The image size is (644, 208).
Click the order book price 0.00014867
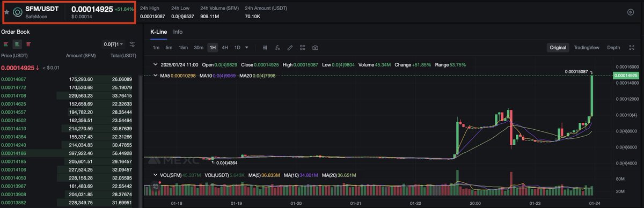coord(13,79)
